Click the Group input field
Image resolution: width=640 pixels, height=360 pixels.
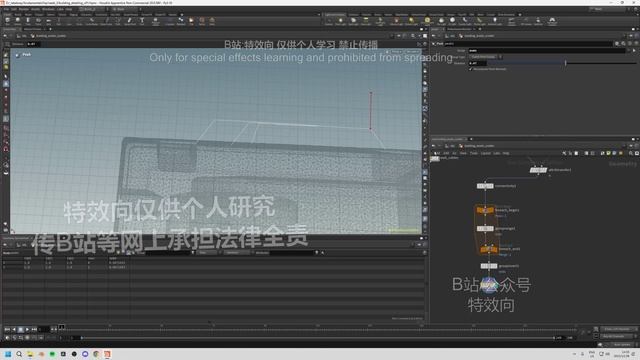[547, 51]
